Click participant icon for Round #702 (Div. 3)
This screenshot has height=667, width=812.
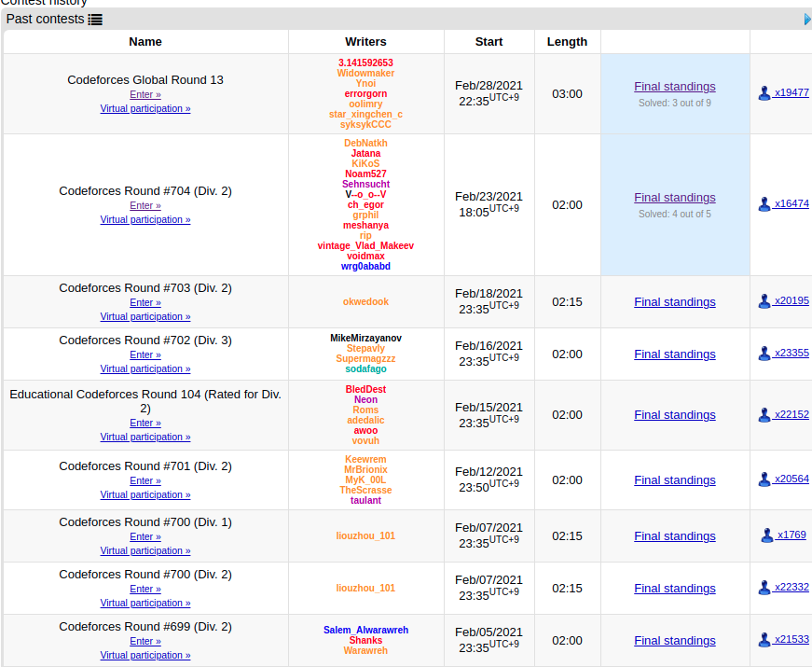coord(764,354)
